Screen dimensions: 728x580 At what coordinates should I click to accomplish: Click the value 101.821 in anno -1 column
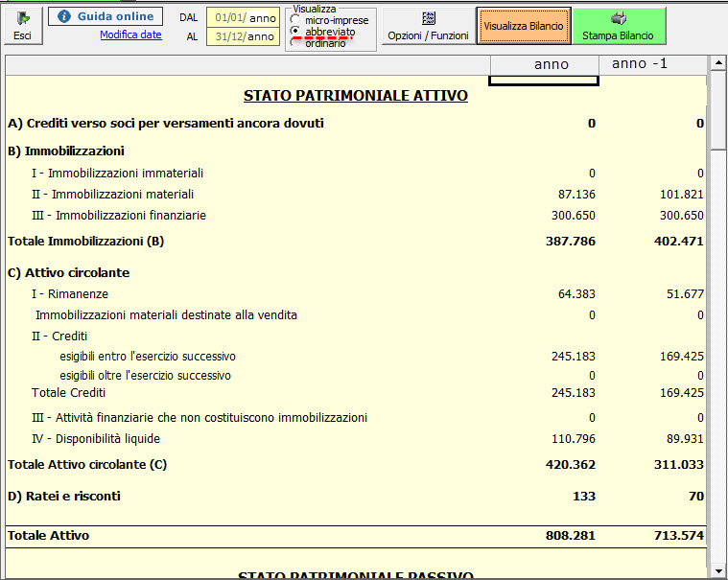click(x=682, y=195)
